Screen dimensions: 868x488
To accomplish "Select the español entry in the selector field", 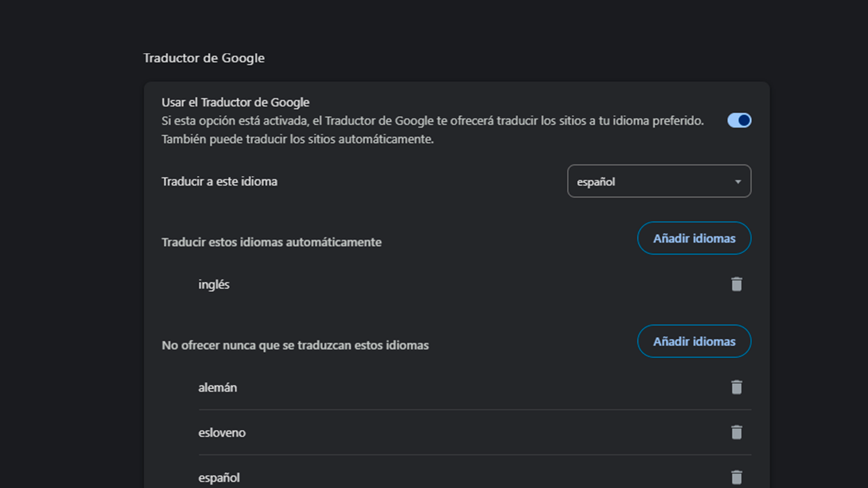I will click(x=595, y=181).
